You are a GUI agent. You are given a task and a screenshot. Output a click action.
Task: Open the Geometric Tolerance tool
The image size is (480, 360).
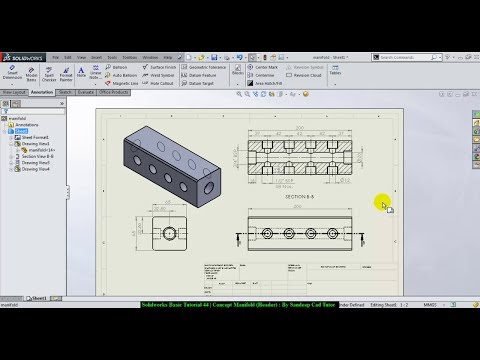(204, 67)
